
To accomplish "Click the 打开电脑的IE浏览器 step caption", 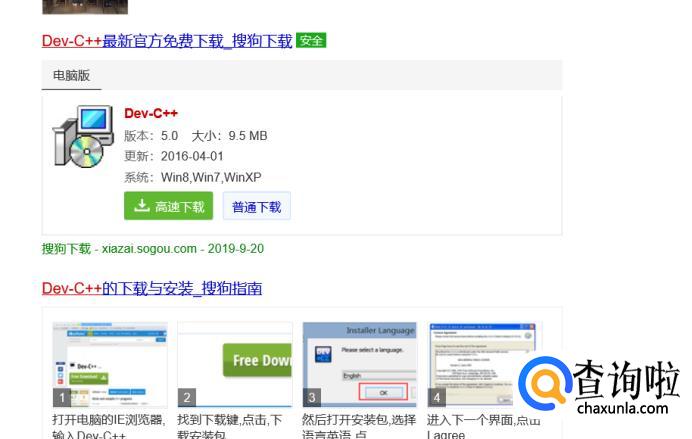I will click(109, 427).
